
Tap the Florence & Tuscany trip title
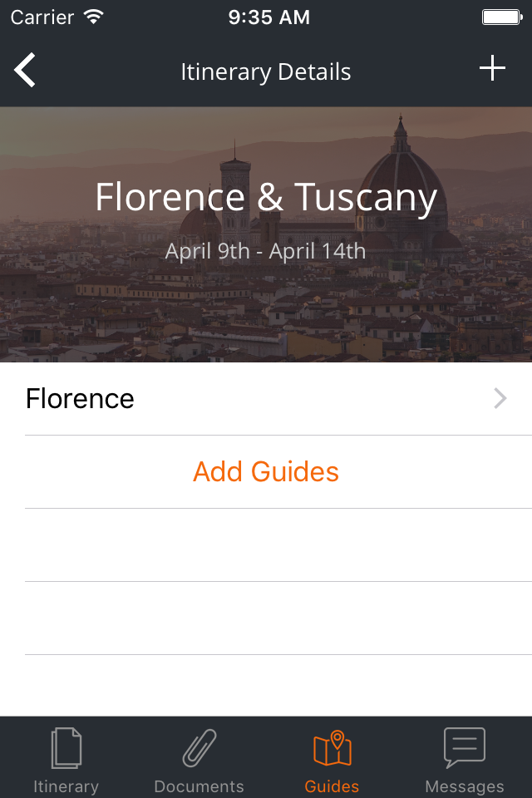coord(266,198)
